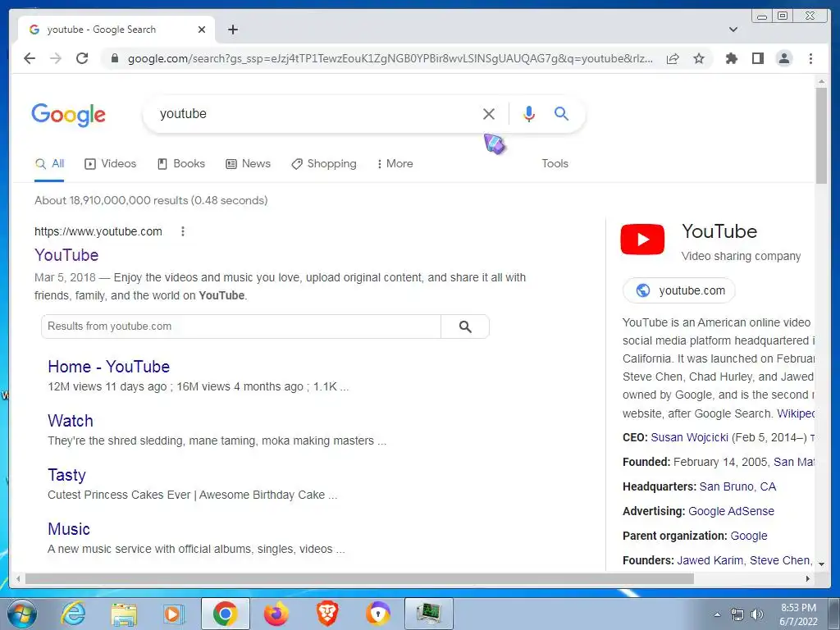This screenshot has width=840, height=630.
Task: Open the Jawed Karim founder link
Action: coord(710,560)
